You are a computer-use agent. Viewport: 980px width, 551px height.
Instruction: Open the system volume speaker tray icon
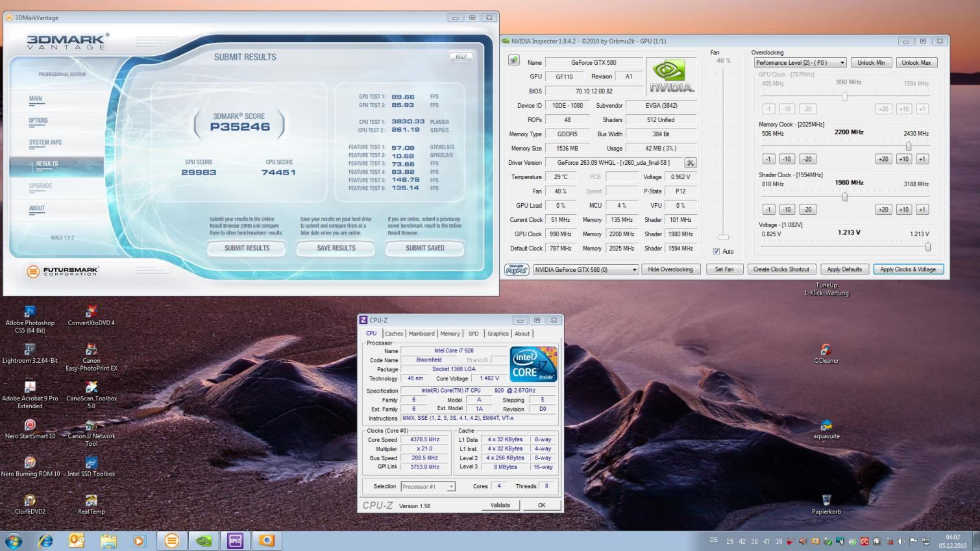click(901, 541)
